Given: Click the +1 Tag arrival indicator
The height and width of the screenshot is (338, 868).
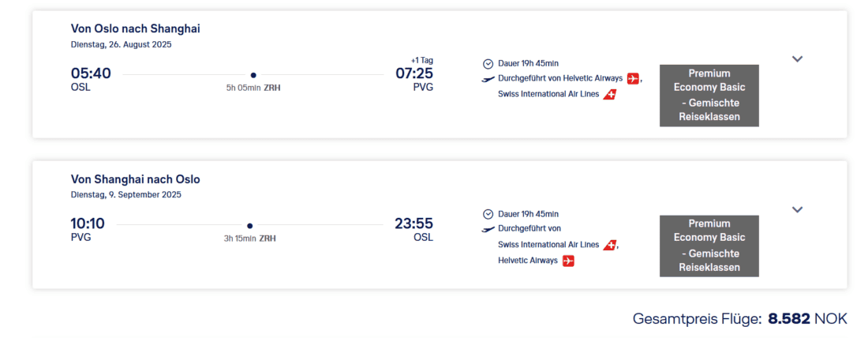Looking at the screenshot, I should pyautogui.click(x=422, y=60).
